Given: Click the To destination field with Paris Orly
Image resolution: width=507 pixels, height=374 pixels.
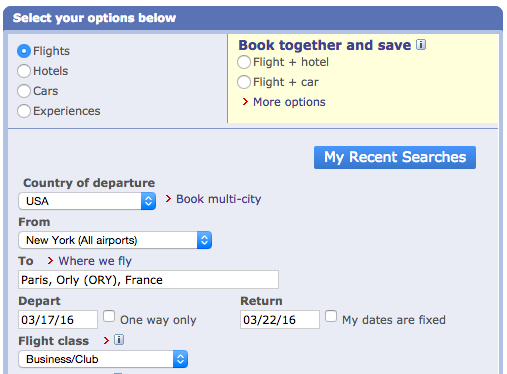Looking at the screenshot, I should tap(148, 280).
